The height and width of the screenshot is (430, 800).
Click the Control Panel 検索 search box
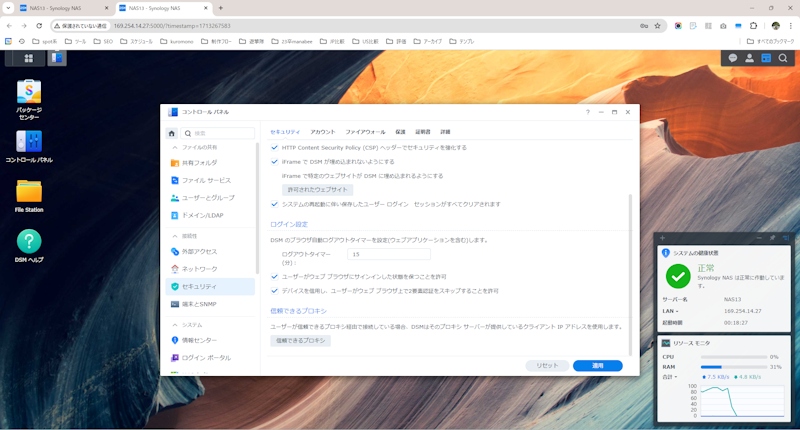tap(218, 133)
